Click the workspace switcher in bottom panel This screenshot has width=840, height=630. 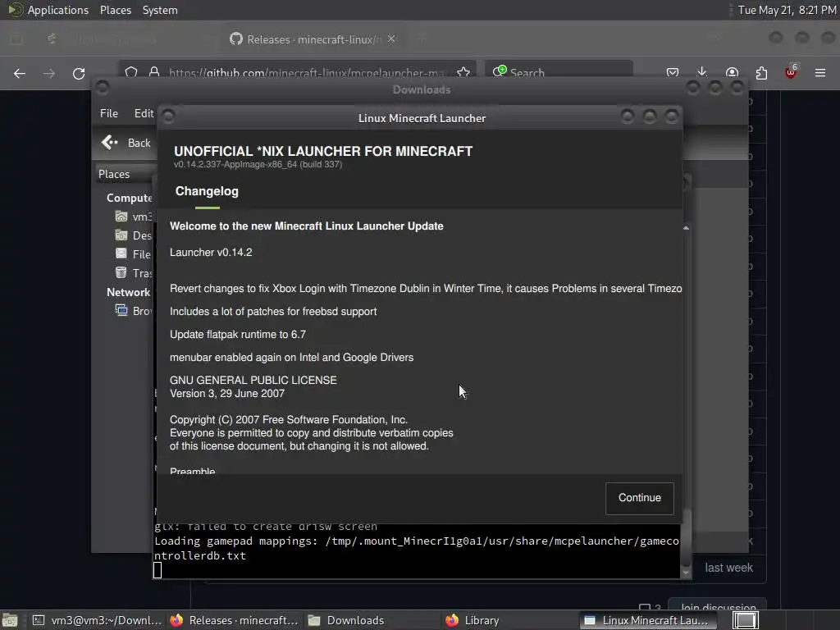pos(746,620)
